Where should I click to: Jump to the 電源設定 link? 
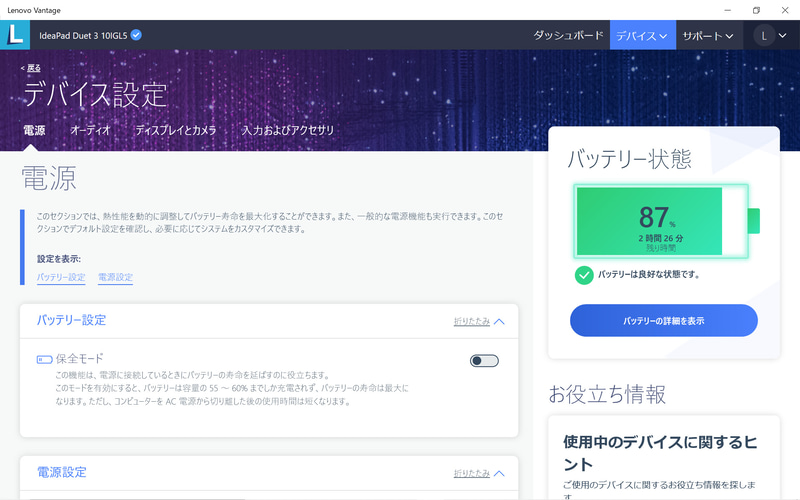(x=115, y=277)
